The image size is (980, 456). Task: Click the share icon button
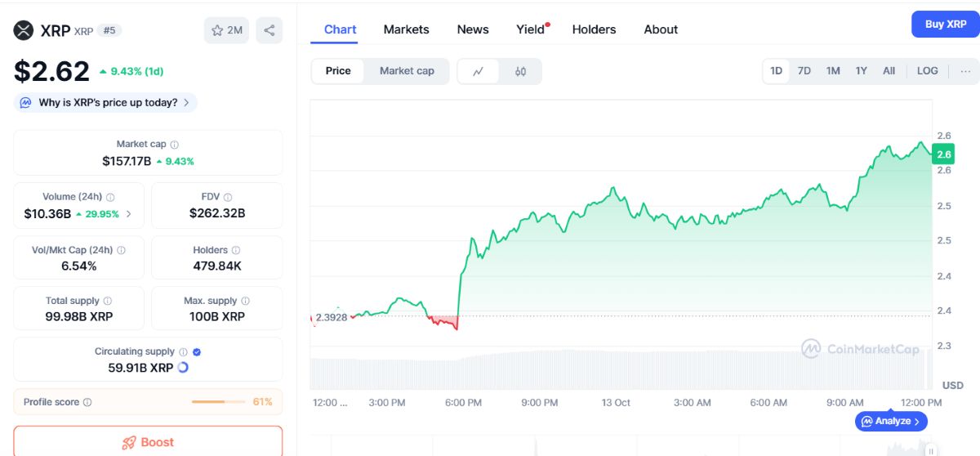269,30
